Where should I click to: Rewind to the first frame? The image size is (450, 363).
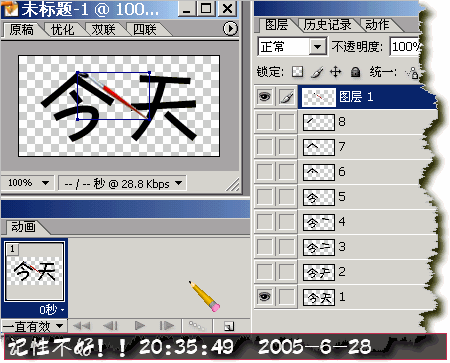click(81, 325)
